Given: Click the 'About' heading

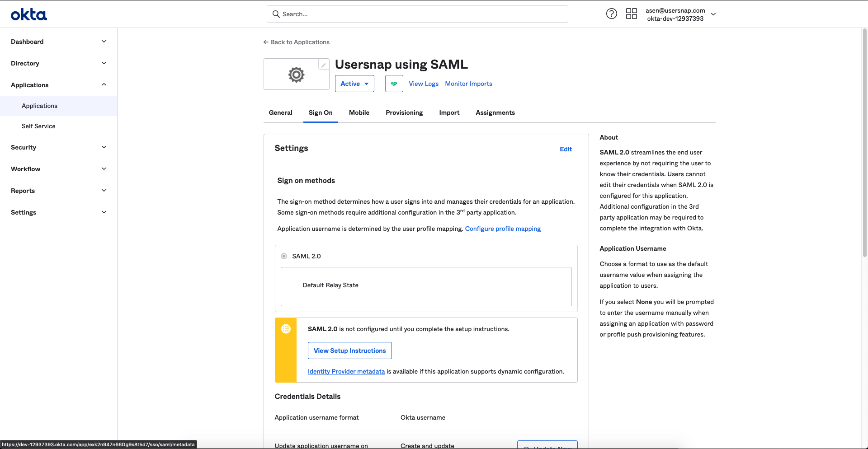Looking at the screenshot, I should 609,137.
